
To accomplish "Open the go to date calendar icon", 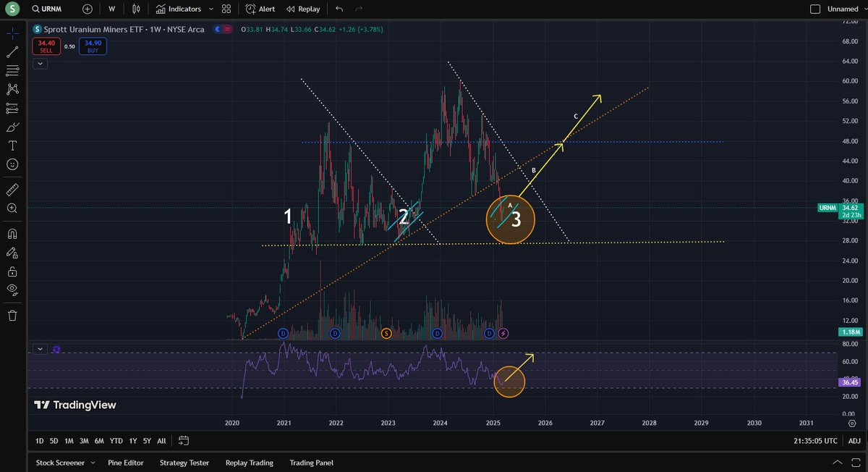I will [x=184, y=441].
